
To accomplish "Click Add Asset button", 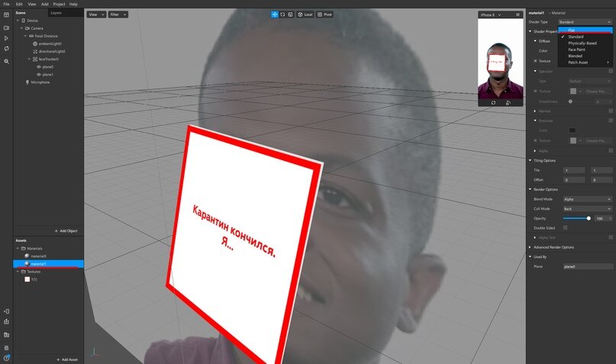I will (67, 359).
